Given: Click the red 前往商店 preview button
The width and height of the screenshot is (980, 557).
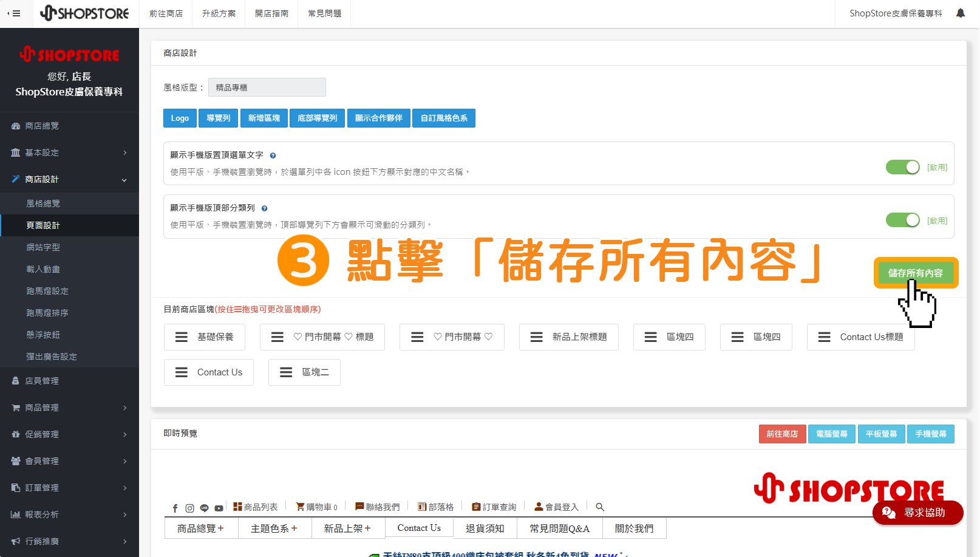Looking at the screenshot, I should (782, 434).
